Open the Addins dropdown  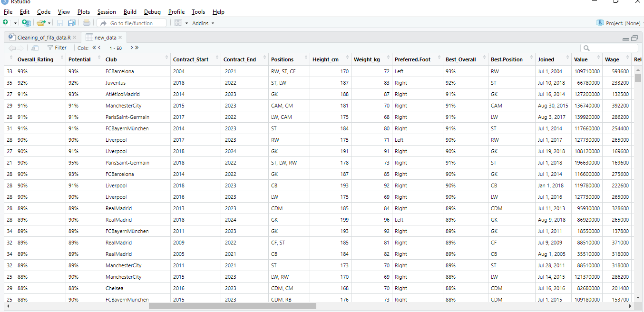point(203,23)
